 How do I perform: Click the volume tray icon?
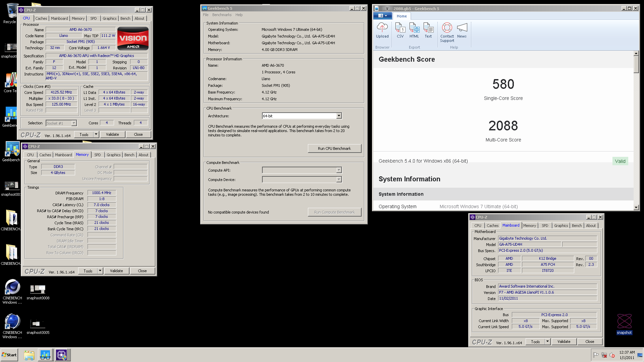(612, 355)
